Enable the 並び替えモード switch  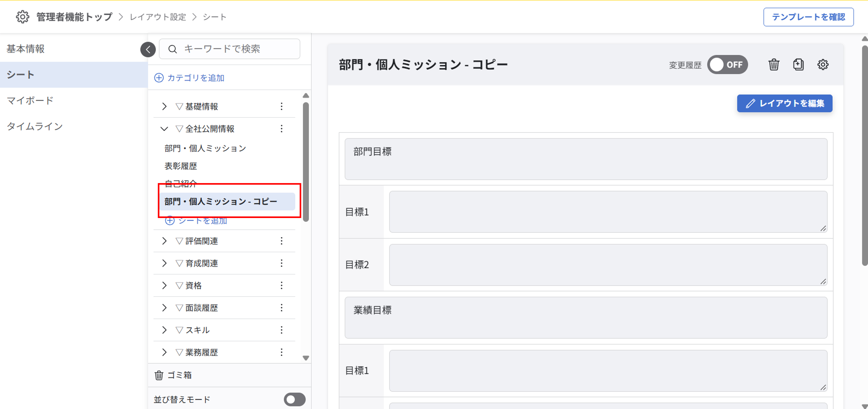tap(295, 400)
